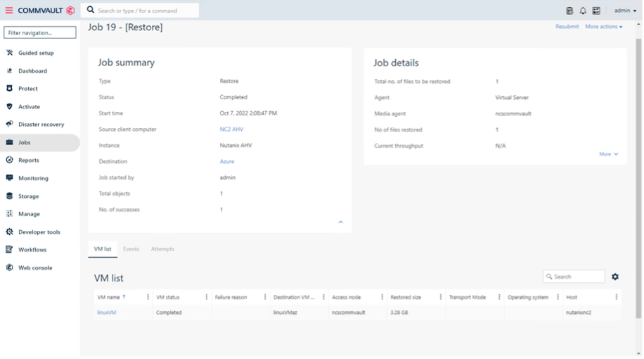Click the Manage icon
Viewport: 644px width, 359px height.
click(x=9, y=214)
